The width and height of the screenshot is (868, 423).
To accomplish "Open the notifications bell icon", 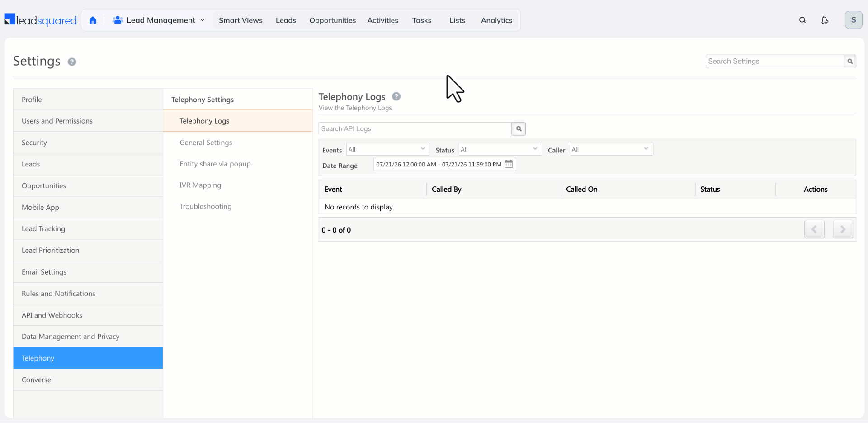I will (825, 20).
